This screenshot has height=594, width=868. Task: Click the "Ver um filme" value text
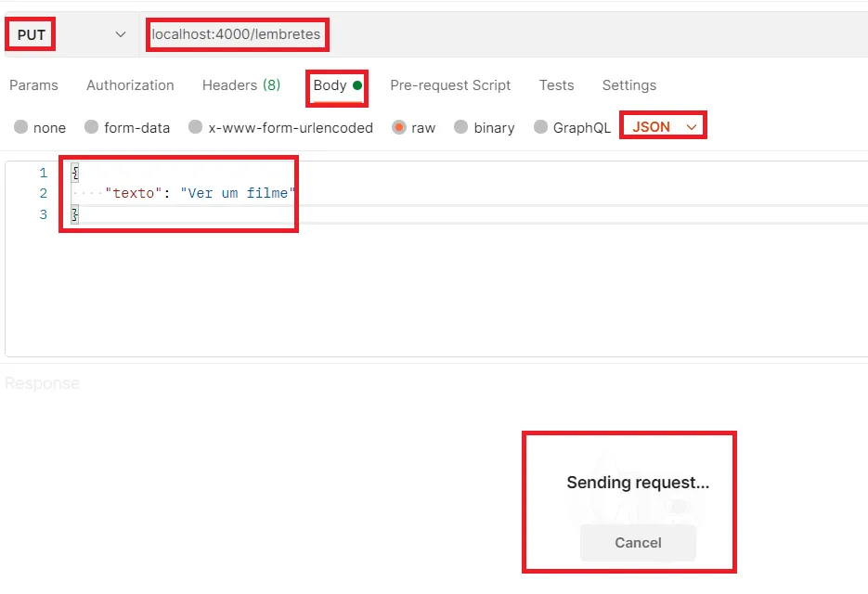tap(238, 193)
